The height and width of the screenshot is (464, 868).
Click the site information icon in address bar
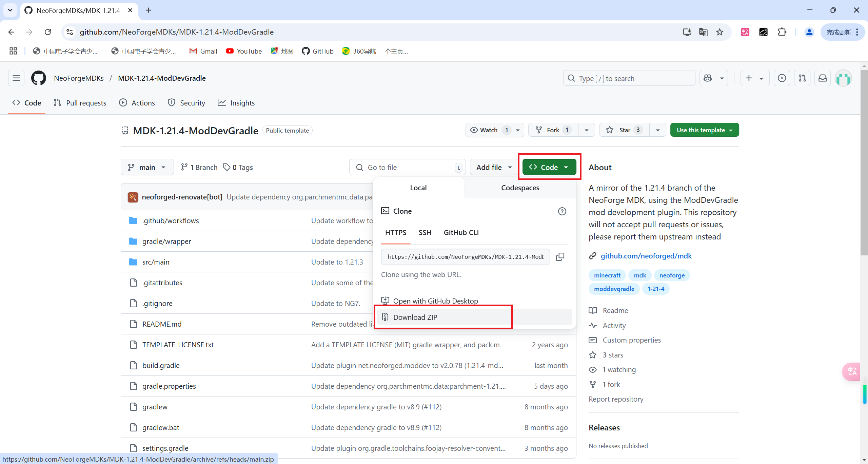click(x=70, y=32)
